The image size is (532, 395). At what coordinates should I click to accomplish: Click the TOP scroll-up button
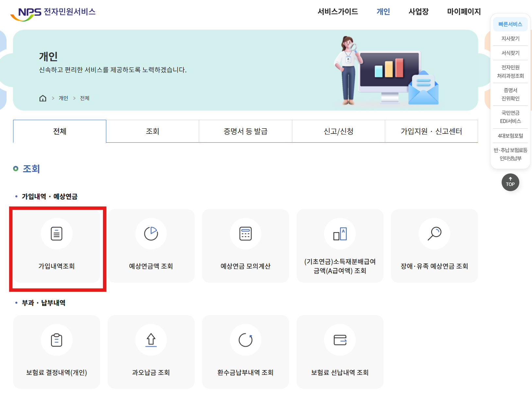coord(510,182)
